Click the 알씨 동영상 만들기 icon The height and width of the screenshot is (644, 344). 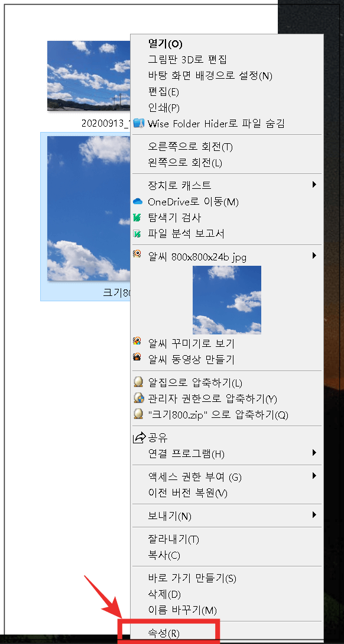coord(137,357)
